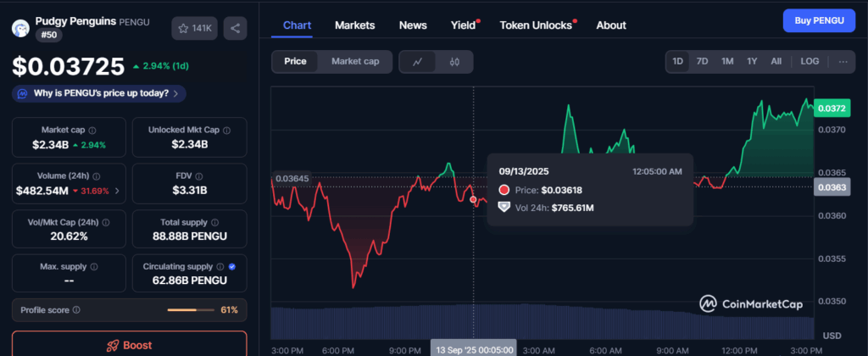Click the Profile score progress bar
The height and width of the screenshot is (356, 868).
191,310
